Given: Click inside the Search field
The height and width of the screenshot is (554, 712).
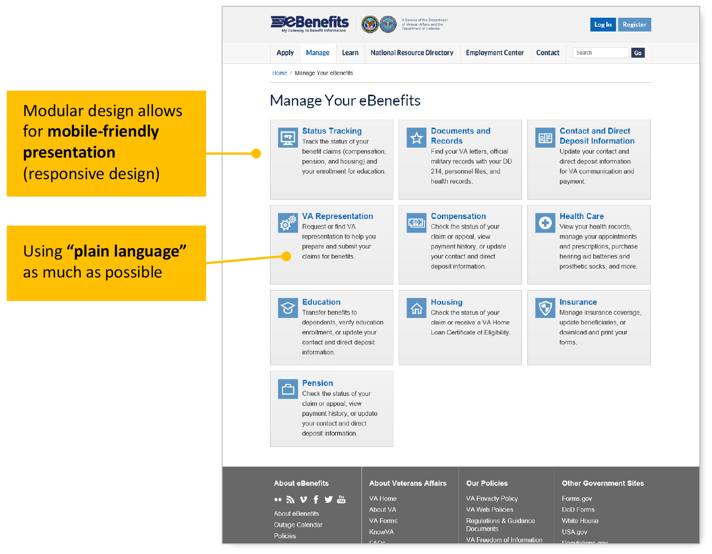Looking at the screenshot, I should (600, 53).
